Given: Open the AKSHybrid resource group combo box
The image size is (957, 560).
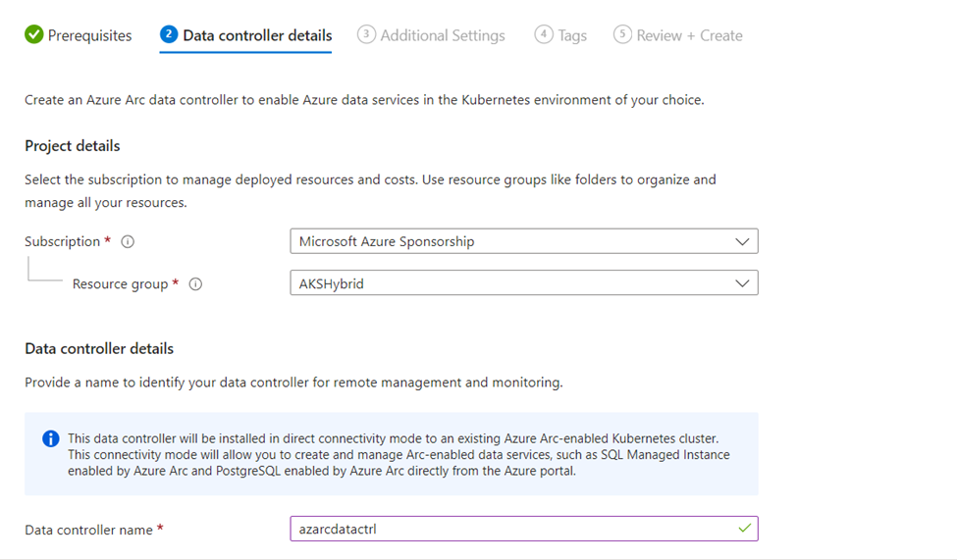Looking at the screenshot, I should coord(524,283).
